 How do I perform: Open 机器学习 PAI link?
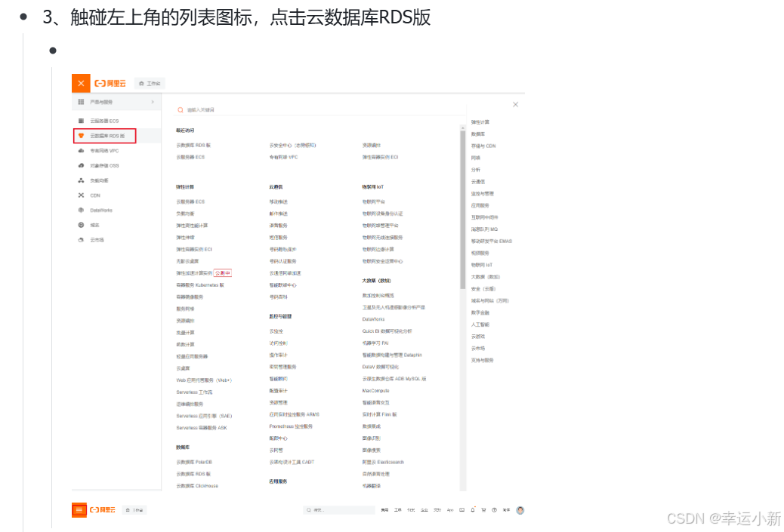click(375, 343)
